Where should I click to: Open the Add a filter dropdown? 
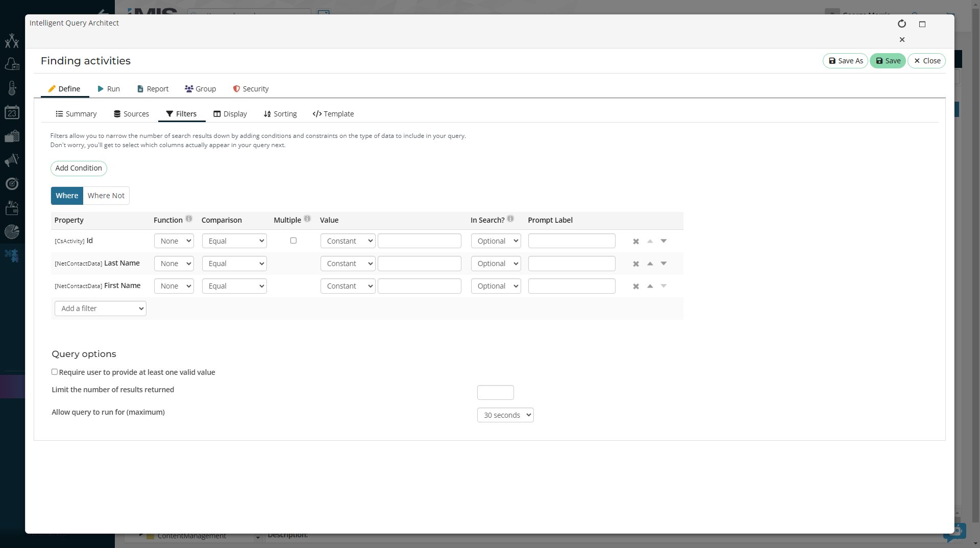point(101,308)
